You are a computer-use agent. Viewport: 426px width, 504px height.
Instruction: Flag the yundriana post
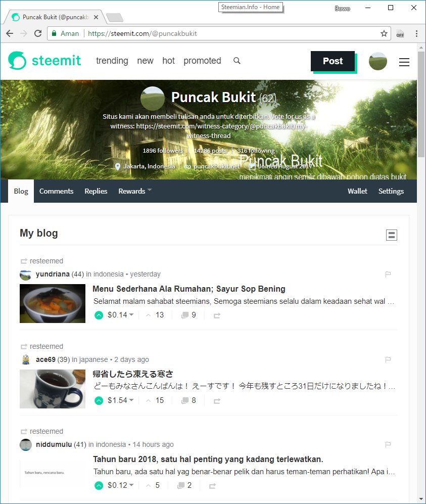[388, 274]
